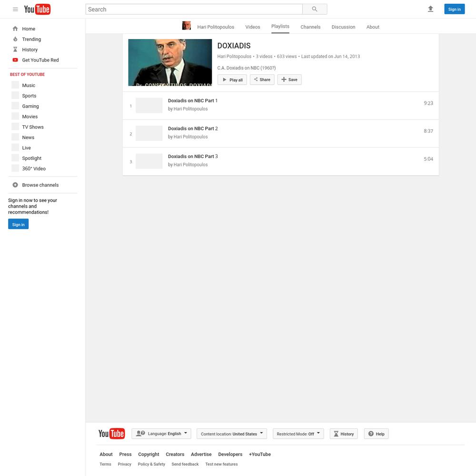Click the Sports category thumbnail icon
The height and width of the screenshot is (476, 476).
[15, 95]
